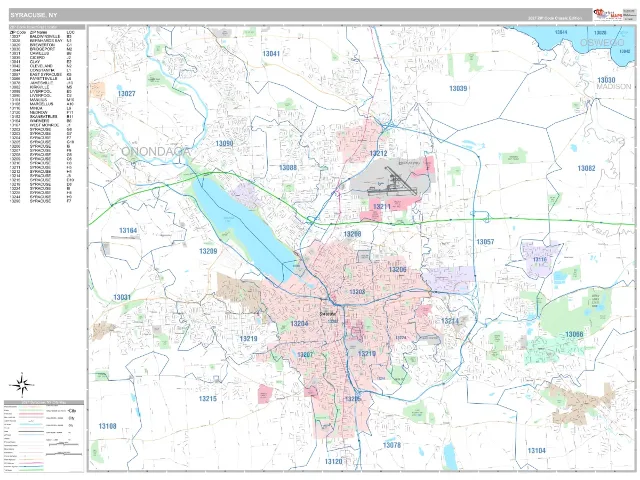Select the MARCELLUS row in the ZIP index
This screenshot has width=640, height=480.
[x=41, y=104]
